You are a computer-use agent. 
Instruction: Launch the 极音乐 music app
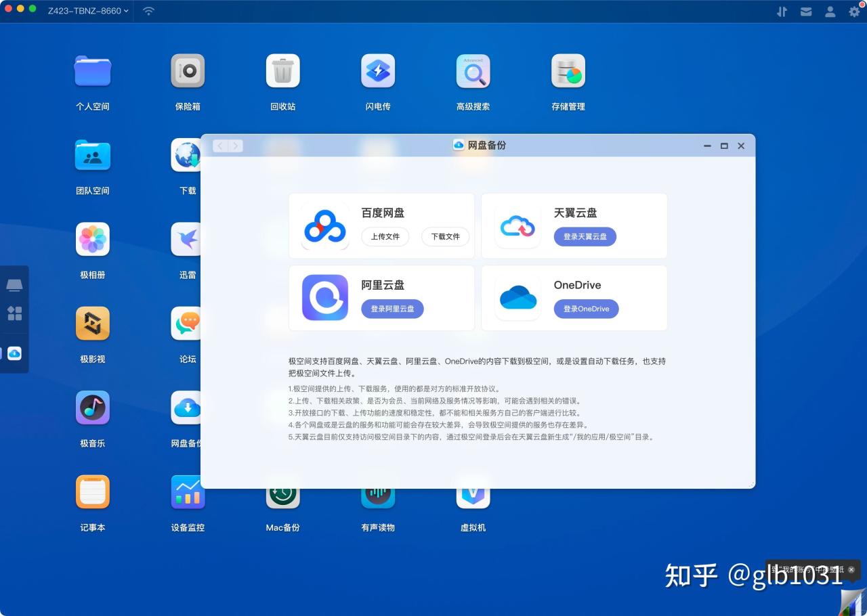[92, 408]
